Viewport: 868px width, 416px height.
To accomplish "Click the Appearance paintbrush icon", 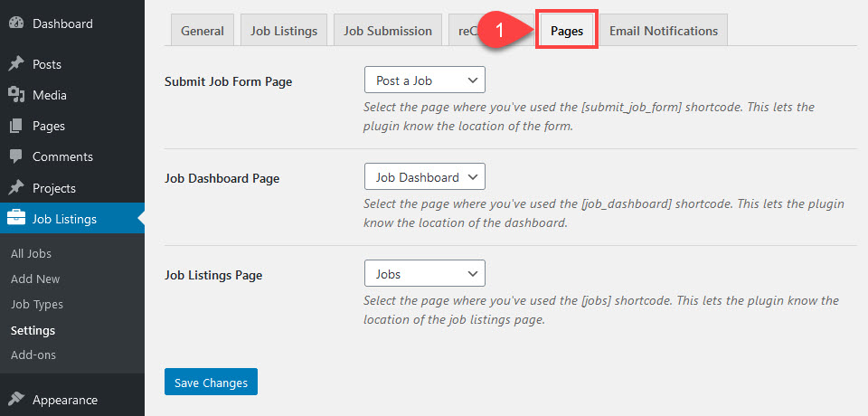I will pos(16,400).
